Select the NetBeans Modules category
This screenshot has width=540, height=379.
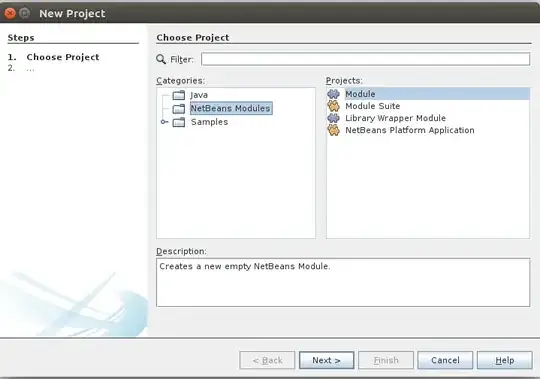(x=231, y=108)
